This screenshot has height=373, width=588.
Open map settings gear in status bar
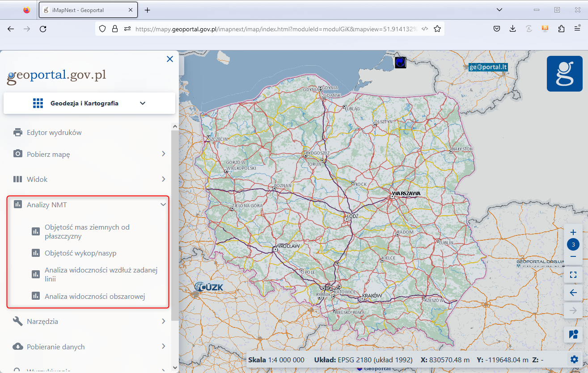574,359
